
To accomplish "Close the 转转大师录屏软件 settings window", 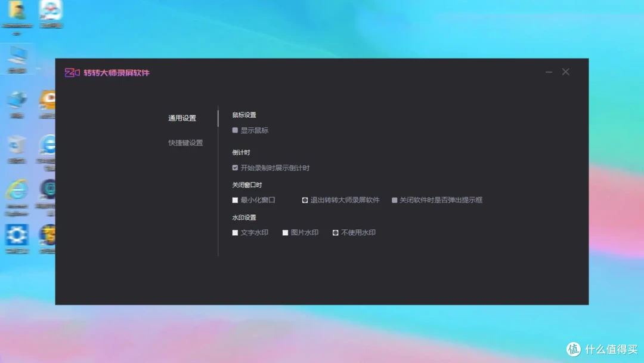I will click(x=565, y=72).
